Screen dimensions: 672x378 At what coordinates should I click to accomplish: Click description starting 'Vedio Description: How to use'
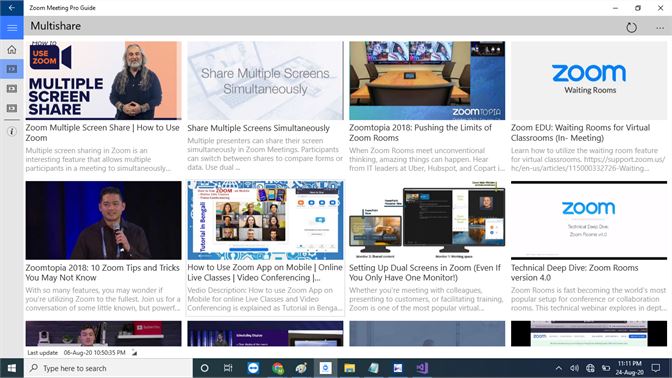coord(265,299)
